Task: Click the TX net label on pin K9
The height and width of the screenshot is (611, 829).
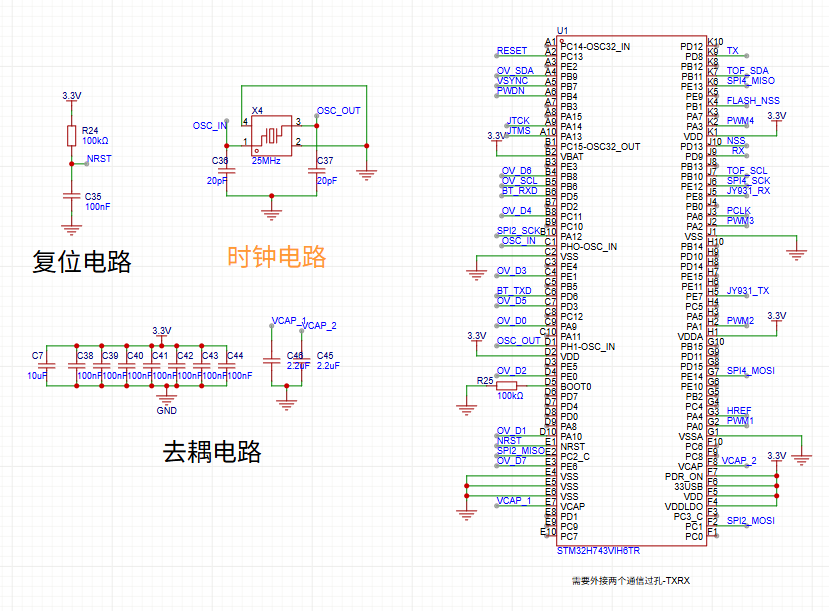Action: coord(732,48)
